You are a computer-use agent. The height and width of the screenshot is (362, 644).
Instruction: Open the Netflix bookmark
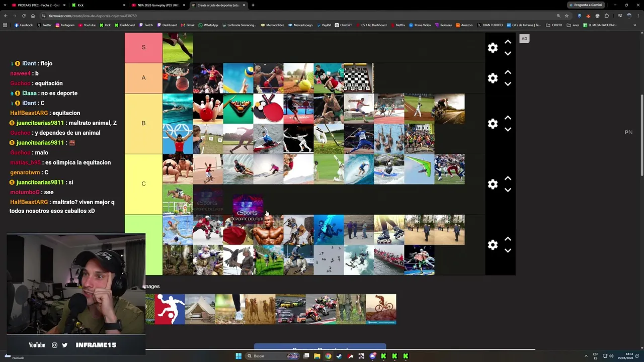pyautogui.click(x=397, y=25)
